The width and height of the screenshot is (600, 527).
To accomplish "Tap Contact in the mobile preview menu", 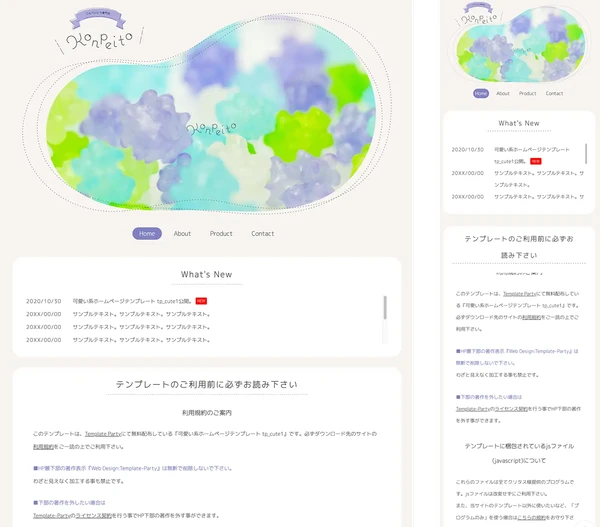I will click(x=555, y=93).
